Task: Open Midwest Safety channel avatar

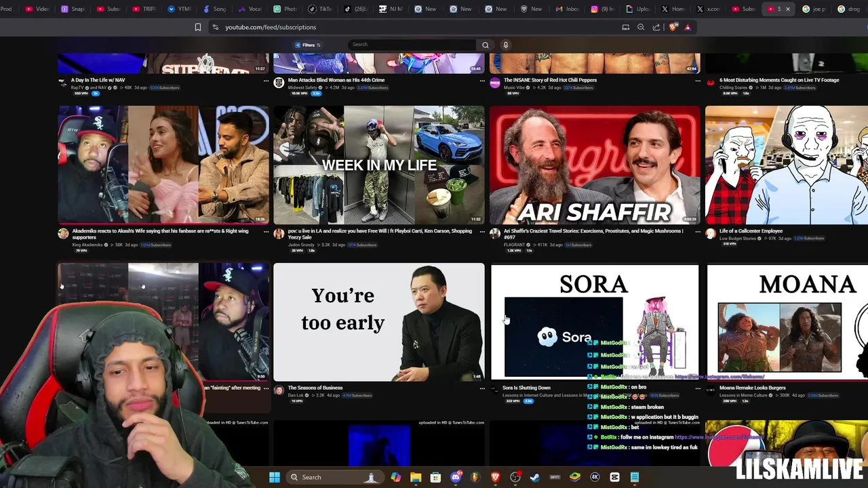Action: coord(279,83)
